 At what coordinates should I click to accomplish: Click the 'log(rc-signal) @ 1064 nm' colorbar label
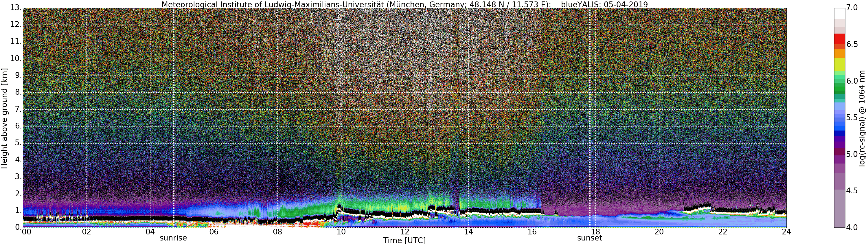coord(862,118)
